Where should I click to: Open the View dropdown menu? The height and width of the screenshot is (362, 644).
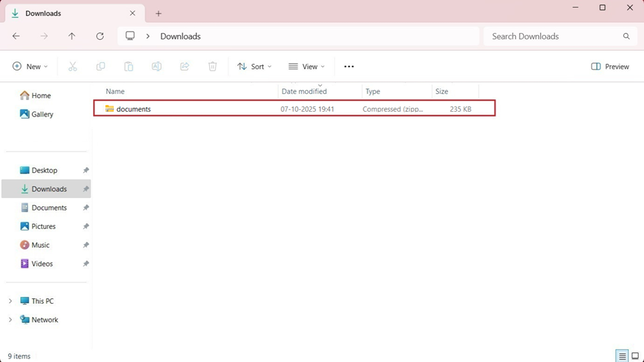[x=307, y=67]
